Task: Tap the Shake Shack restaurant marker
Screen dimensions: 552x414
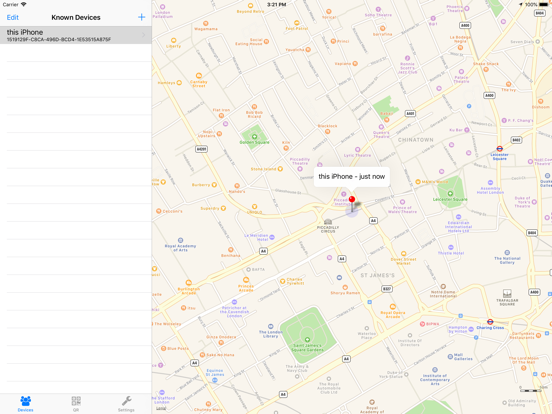Action: tap(486, 69)
